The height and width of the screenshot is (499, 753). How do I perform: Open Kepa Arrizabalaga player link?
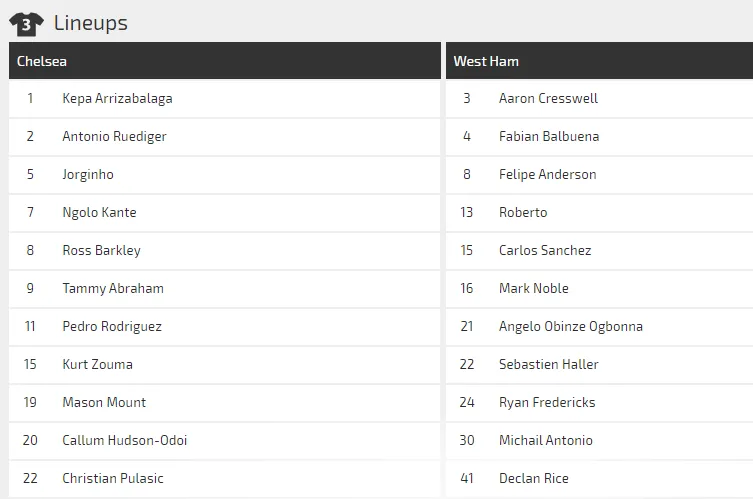pyautogui.click(x=117, y=98)
